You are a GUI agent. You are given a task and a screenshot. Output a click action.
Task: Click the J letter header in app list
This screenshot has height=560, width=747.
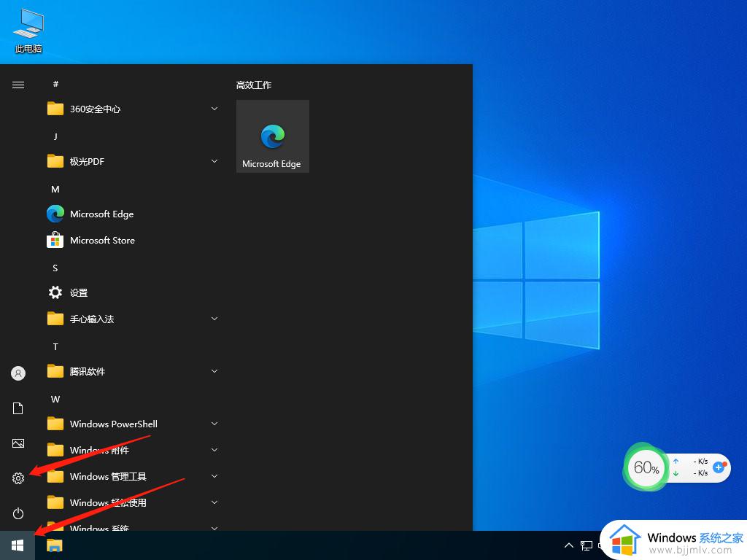click(x=55, y=136)
